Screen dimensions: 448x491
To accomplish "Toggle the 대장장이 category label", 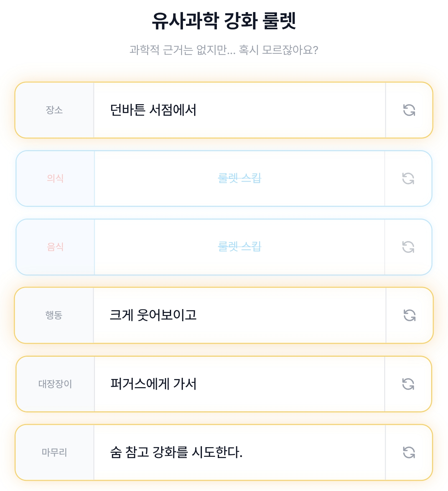I will [55, 384].
